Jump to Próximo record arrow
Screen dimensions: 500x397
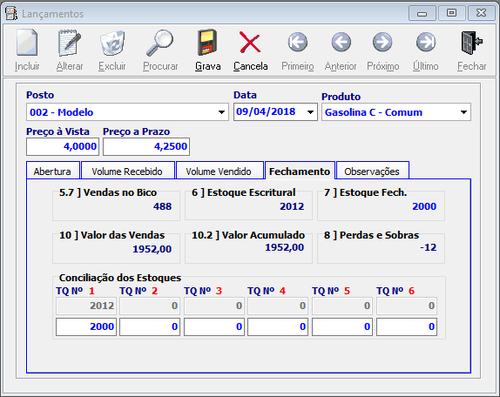point(382,42)
